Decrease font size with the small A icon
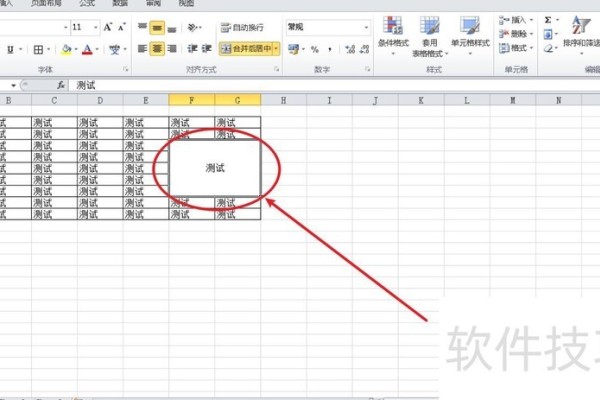The image size is (600, 400). [122, 27]
